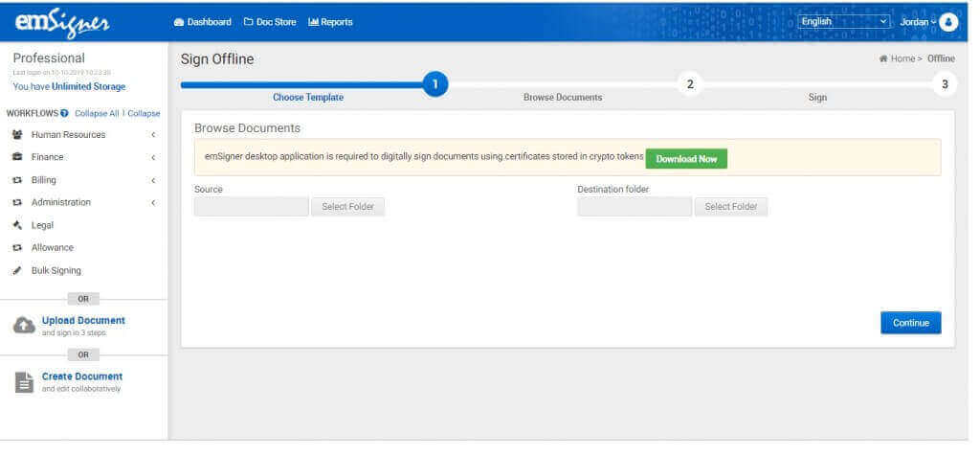Click the blue Continue button

911,323
